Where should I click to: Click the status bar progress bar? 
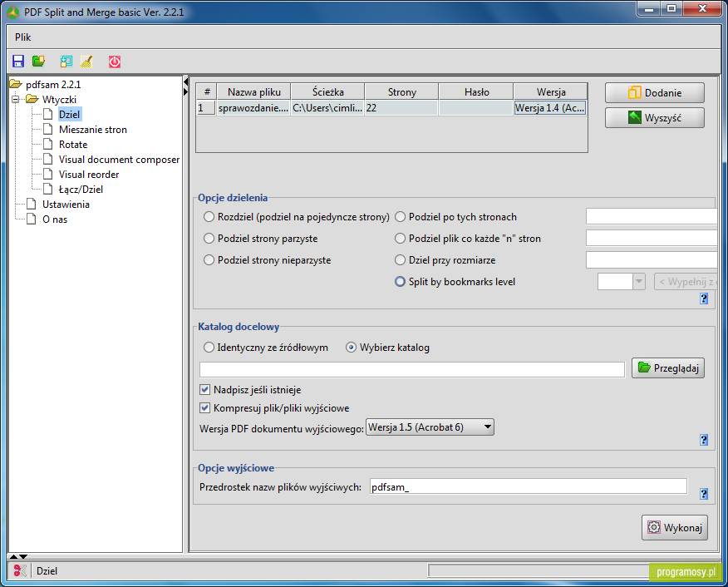pyautogui.click(x=539, y=570)
